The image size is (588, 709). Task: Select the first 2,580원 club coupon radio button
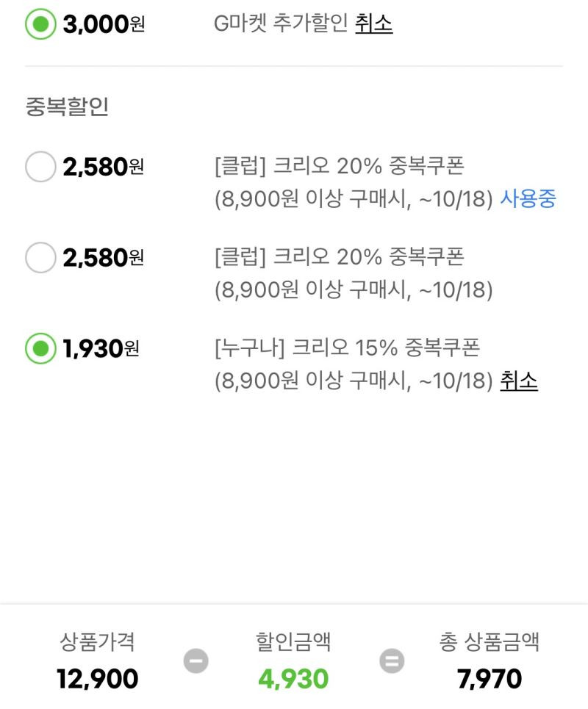pyautogui.click(x=40, y=166)
